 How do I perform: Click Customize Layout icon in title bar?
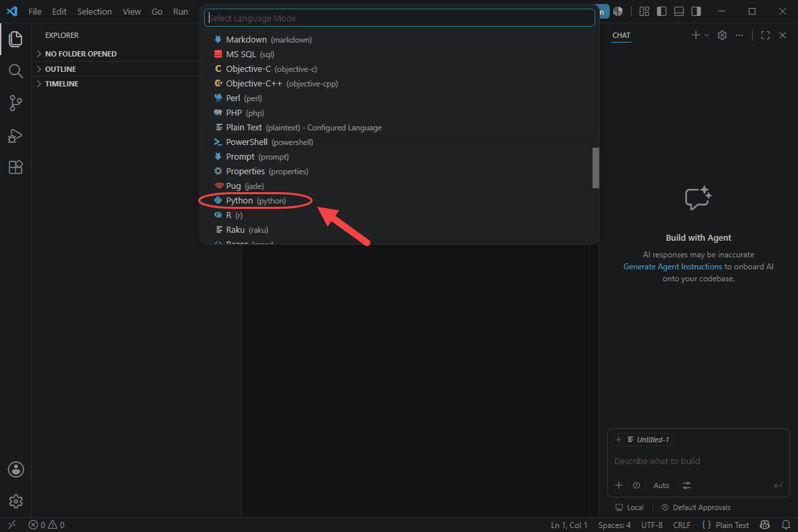pyautogui.click(x=644, y=11)
